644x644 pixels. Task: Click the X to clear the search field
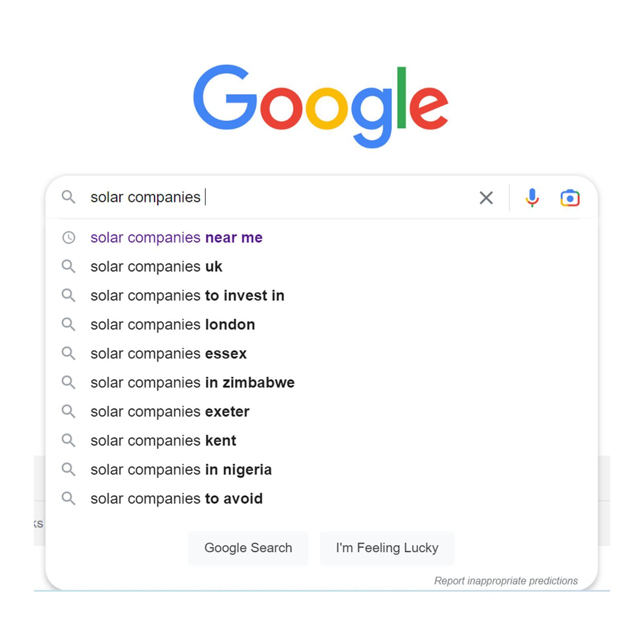(486, 197)
